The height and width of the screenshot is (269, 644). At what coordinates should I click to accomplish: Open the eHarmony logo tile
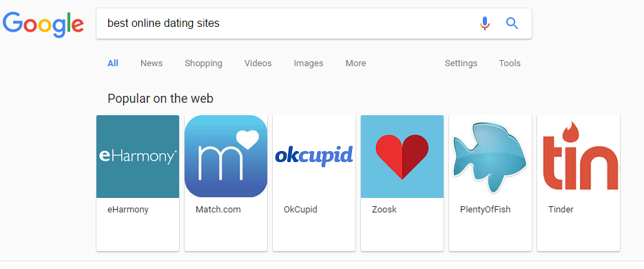[x=138, y=157]
